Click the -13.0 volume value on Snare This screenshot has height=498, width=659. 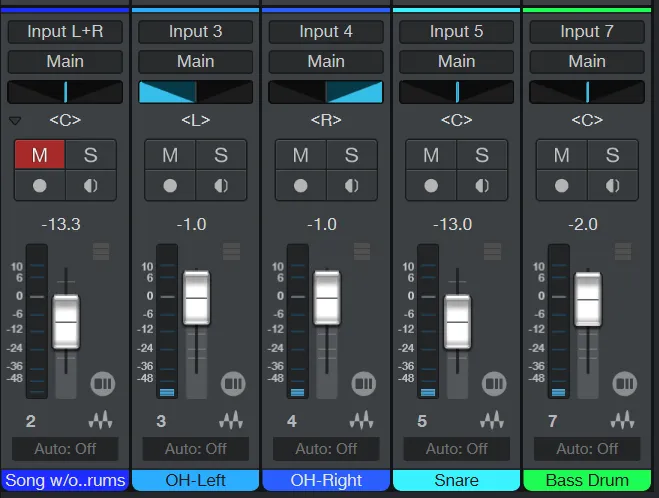(x=456, y=224)
